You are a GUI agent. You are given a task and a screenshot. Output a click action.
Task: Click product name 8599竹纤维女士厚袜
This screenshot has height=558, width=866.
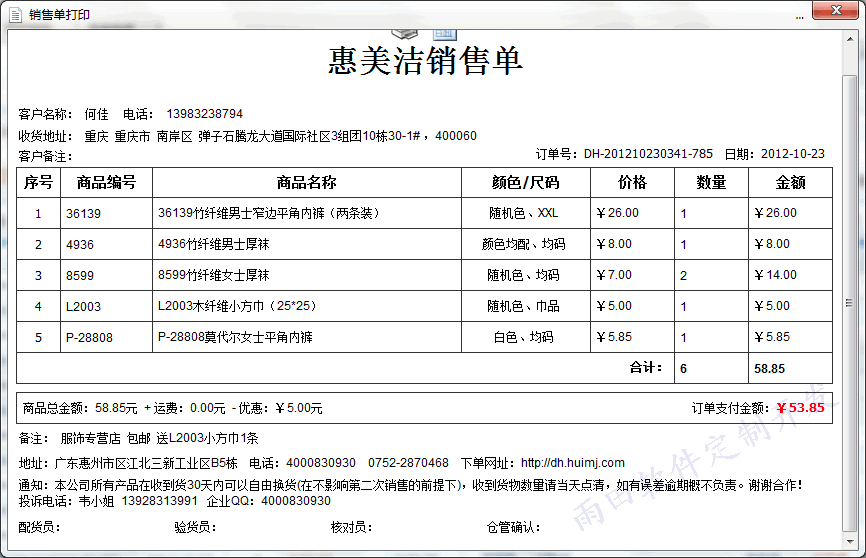point(214,275)
